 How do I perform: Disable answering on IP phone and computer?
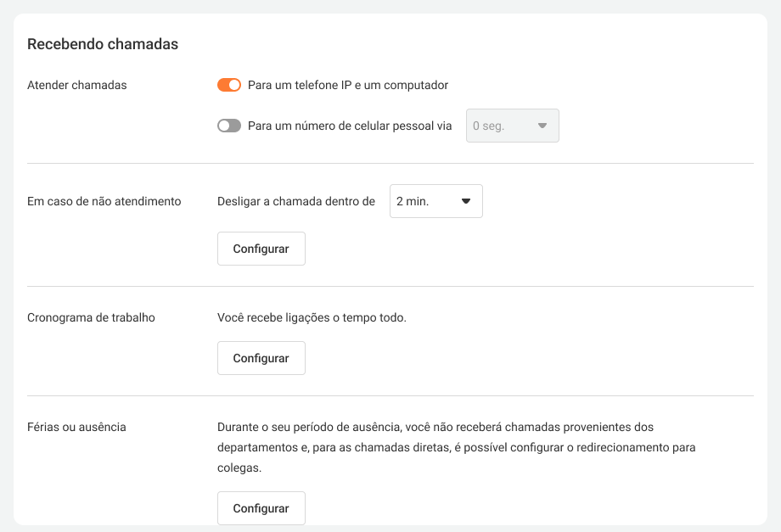(x=229, y=85)
